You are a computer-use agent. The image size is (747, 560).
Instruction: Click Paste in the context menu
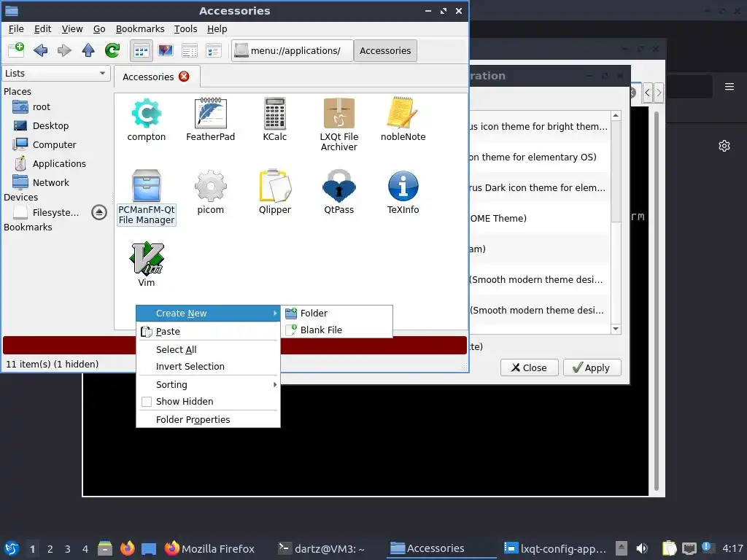[x=208, y=332]
